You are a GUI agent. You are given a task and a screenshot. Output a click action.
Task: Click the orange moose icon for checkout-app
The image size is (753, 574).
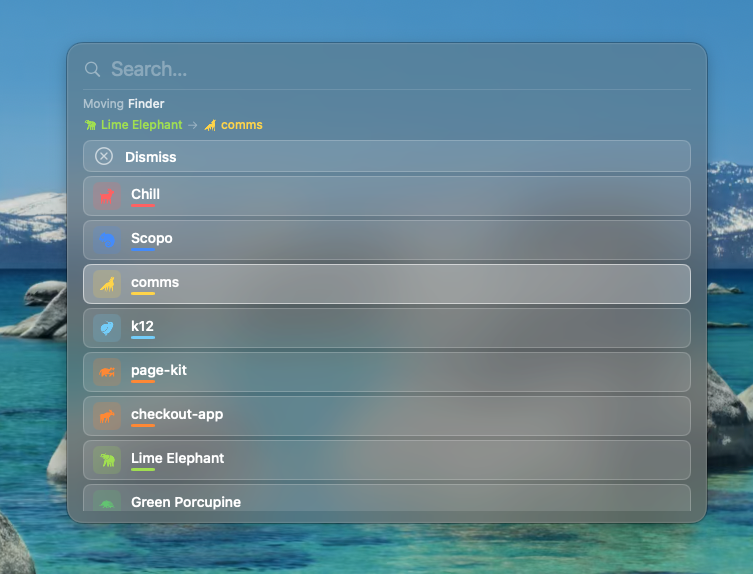107,416
